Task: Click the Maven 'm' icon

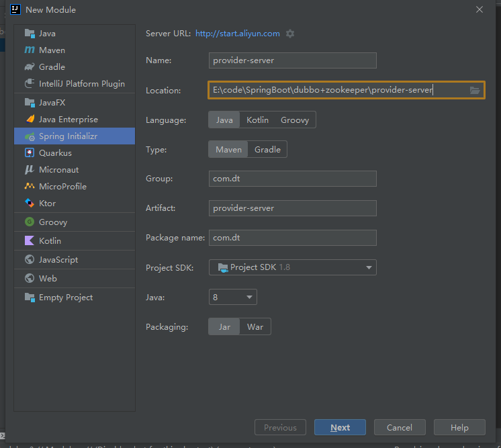Action: 30,50
